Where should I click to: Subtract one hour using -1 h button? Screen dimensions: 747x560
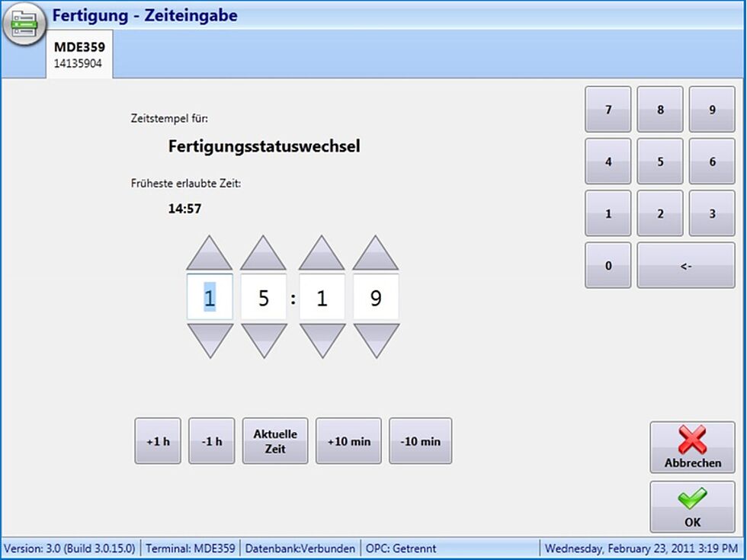(x=211, y=441)
